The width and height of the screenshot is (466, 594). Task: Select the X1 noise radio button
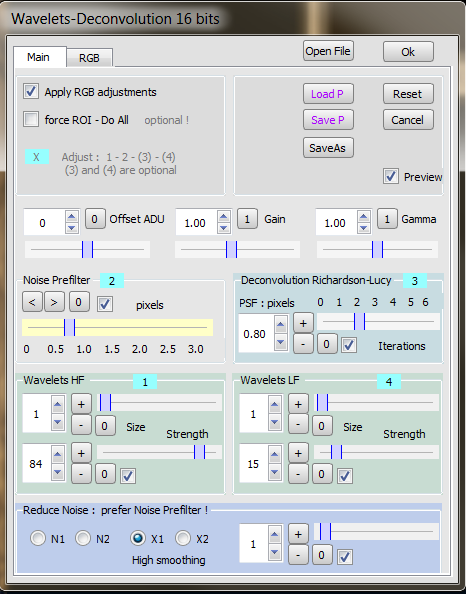pos(138,538)
